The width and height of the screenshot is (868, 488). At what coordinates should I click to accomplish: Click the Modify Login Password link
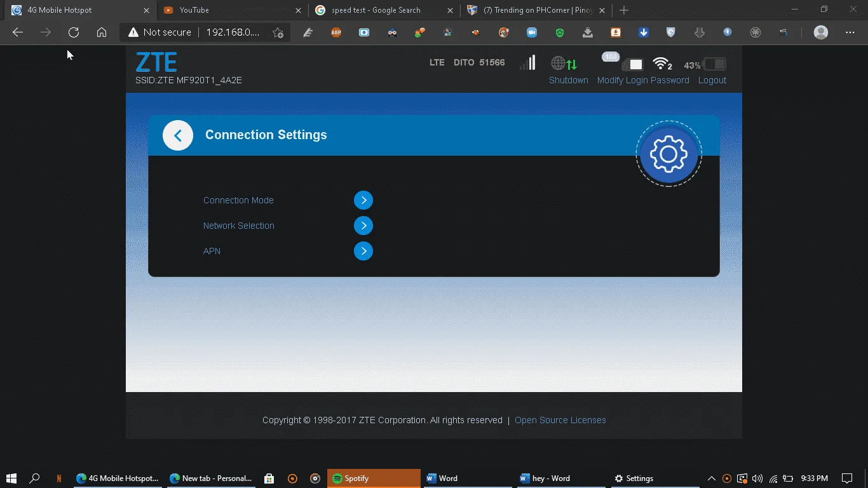click(x=643, y=80)
